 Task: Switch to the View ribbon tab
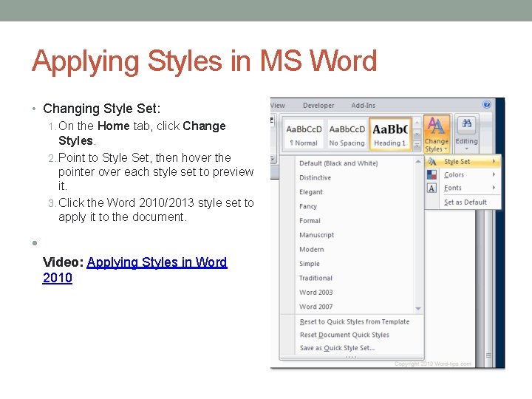(x=278, y=106)
